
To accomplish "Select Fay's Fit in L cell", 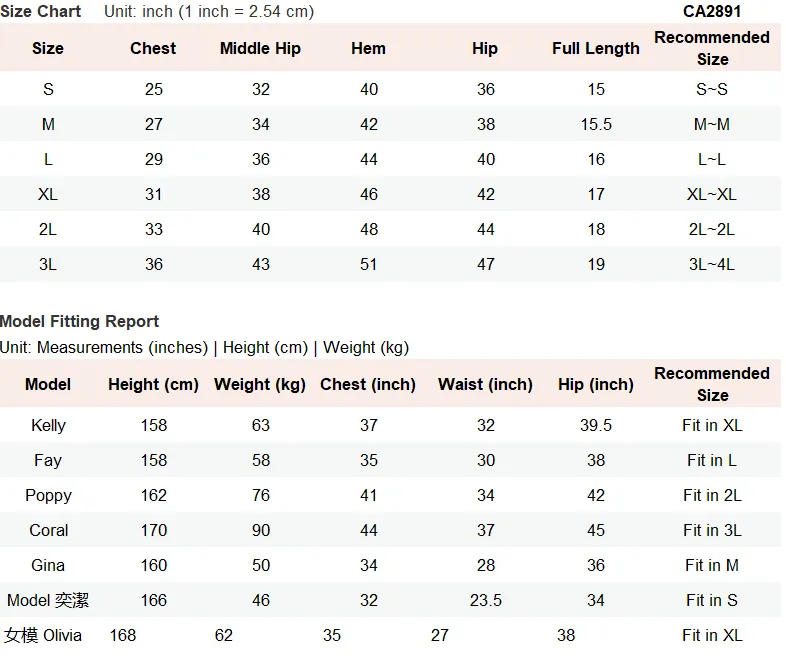I will (x=712, y=460).
